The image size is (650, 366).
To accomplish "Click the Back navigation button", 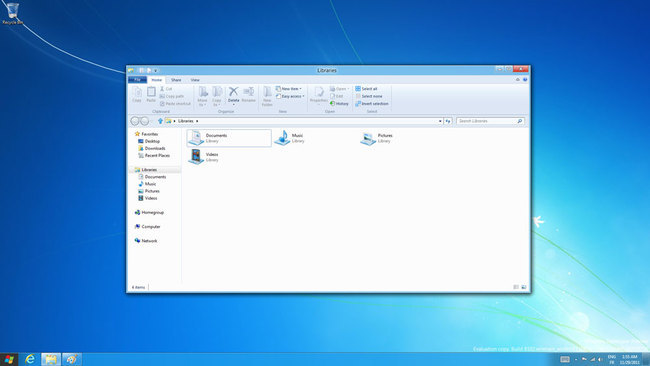I will 135,121.
